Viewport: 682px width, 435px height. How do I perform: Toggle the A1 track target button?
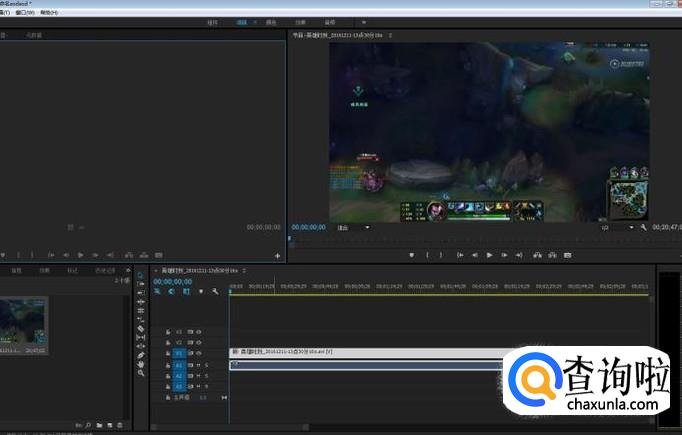(180, 365)
